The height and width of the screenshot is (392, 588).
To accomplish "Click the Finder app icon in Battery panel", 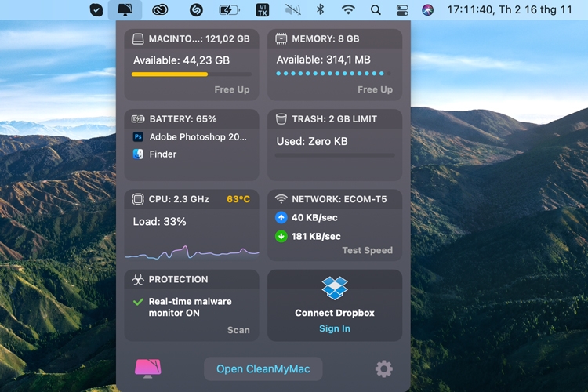I will 138,154.
